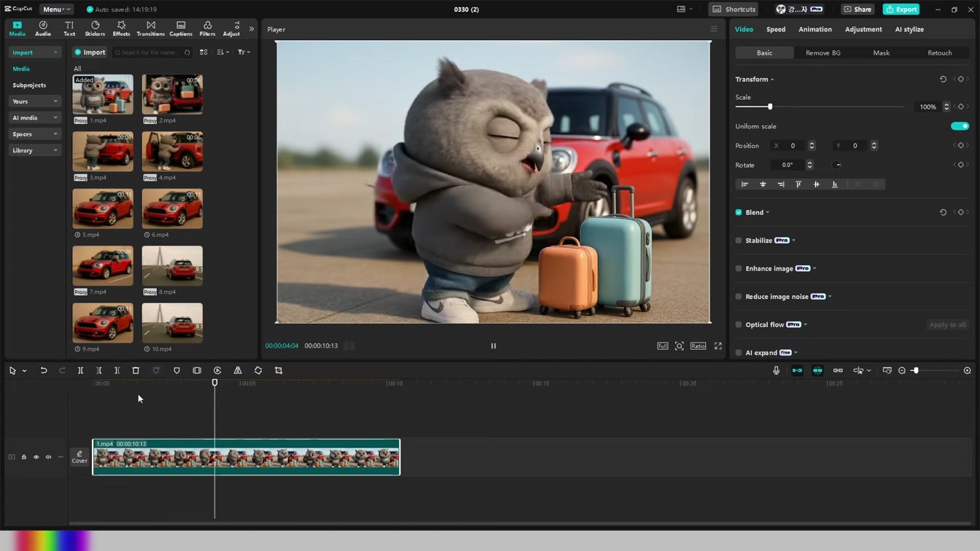Switch to the Animation tab
The width and height of the screenshot is (980, 551).
click(815, 29)
